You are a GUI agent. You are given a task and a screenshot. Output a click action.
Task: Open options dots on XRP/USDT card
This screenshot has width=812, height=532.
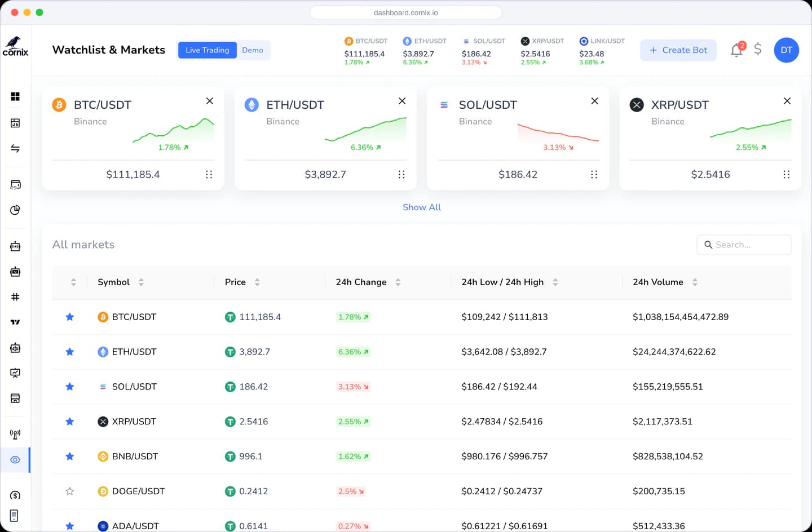[787, 175]
